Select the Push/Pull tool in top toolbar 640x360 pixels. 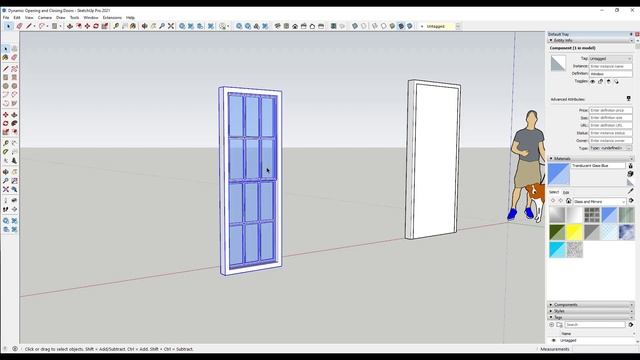[x=70, y=26]
